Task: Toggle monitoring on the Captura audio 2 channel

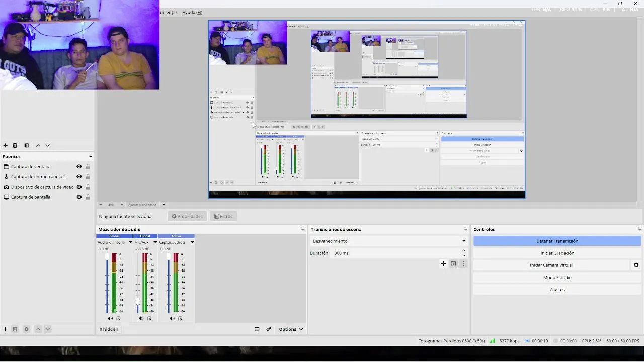Action: click(180, 318)
